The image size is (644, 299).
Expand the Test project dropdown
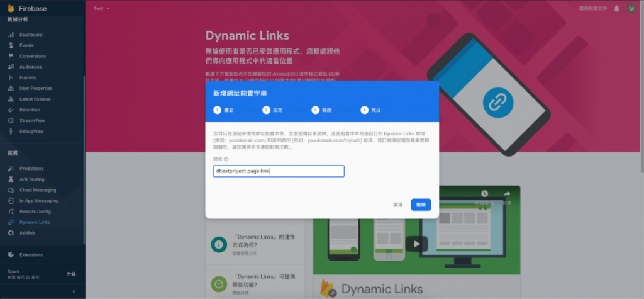[101, 8]
